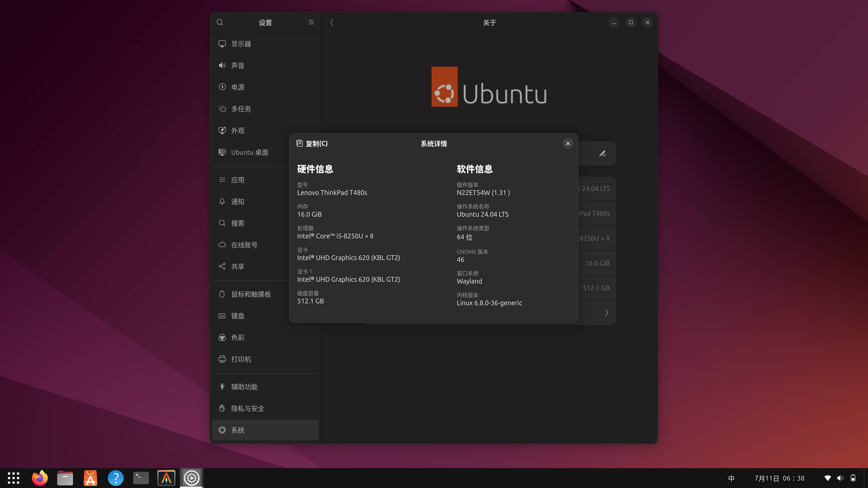Click the 键盘 keyboard icon

(x=222, y=316)
